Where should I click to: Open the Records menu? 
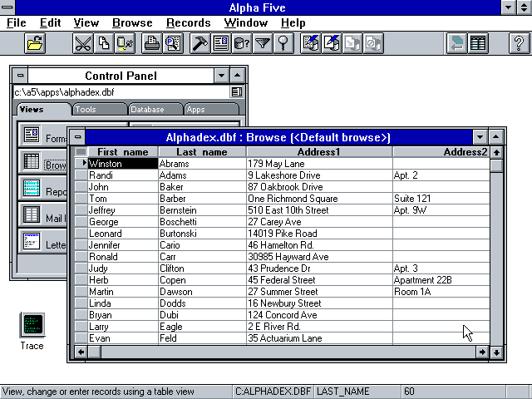(x=189, y=22)
